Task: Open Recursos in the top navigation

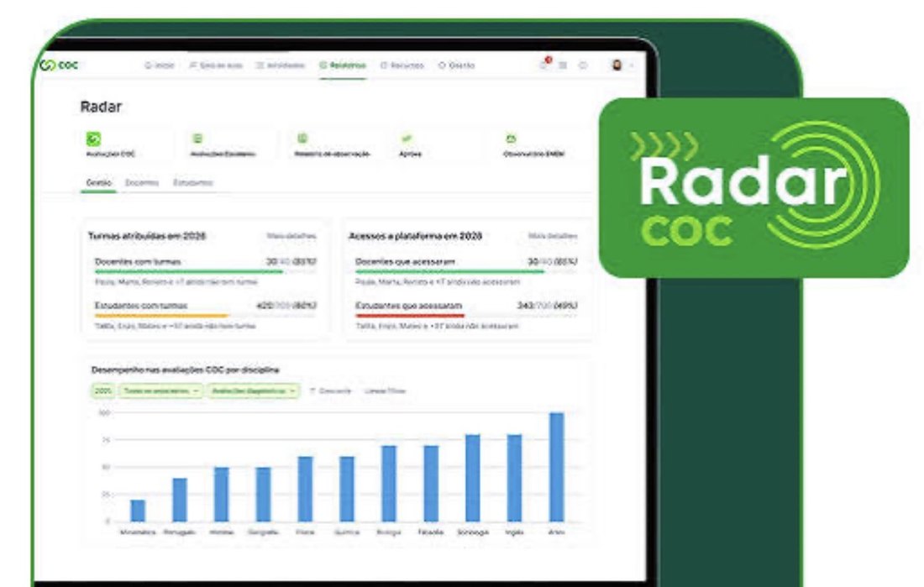Action: (402, 66)
